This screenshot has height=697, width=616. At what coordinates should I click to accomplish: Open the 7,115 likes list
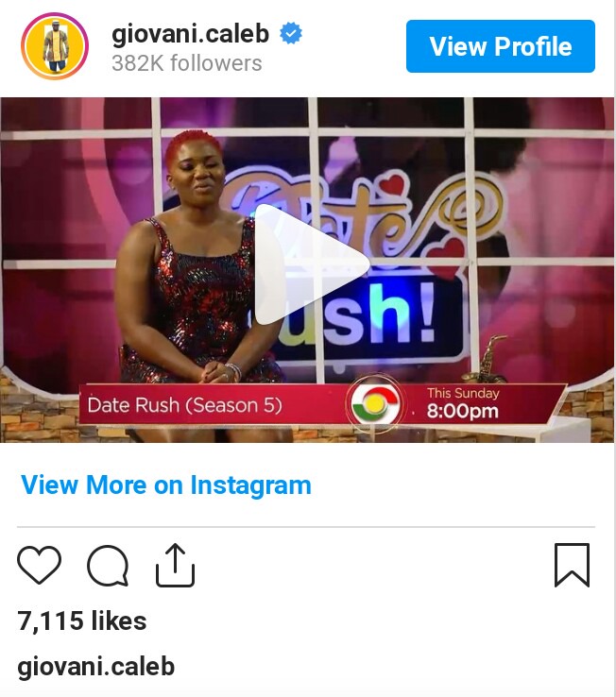coord(82,620)
